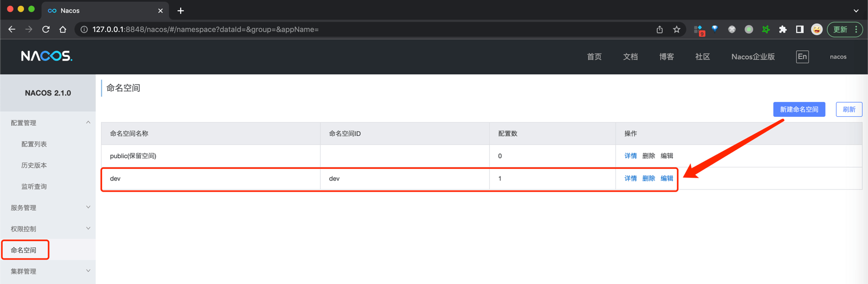Toggle the browser side panel icon
This screenshot has height=284, width=868.
(799, 30)
